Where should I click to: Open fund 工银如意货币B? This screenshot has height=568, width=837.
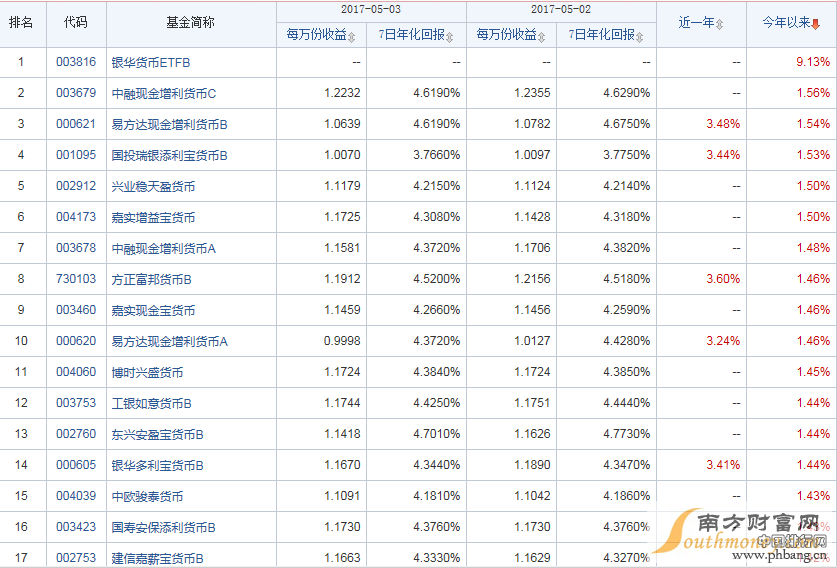point(152,403)
